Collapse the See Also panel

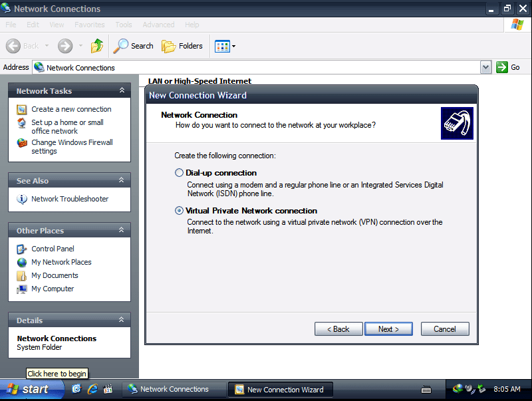point(122,180)
